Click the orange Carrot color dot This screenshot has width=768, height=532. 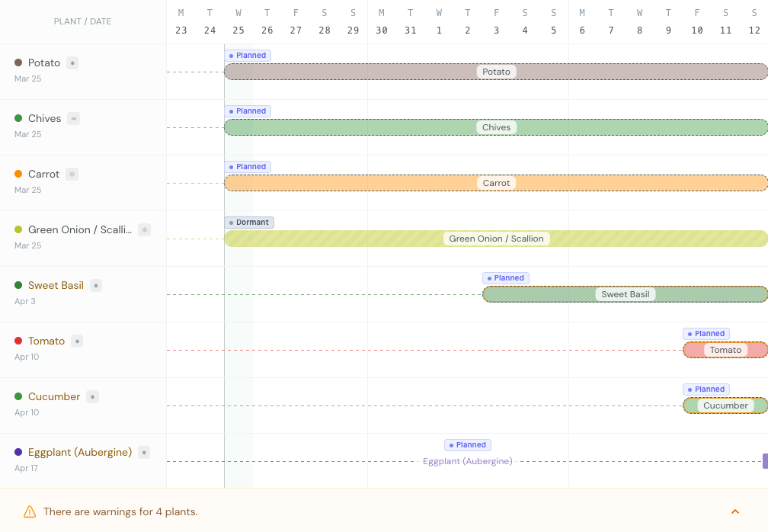(x=18, y=175)
